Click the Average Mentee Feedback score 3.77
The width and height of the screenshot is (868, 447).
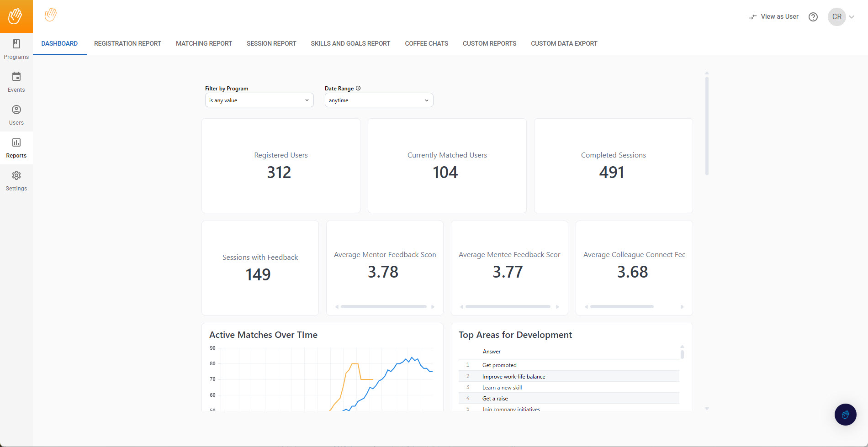tap(508, 272)
